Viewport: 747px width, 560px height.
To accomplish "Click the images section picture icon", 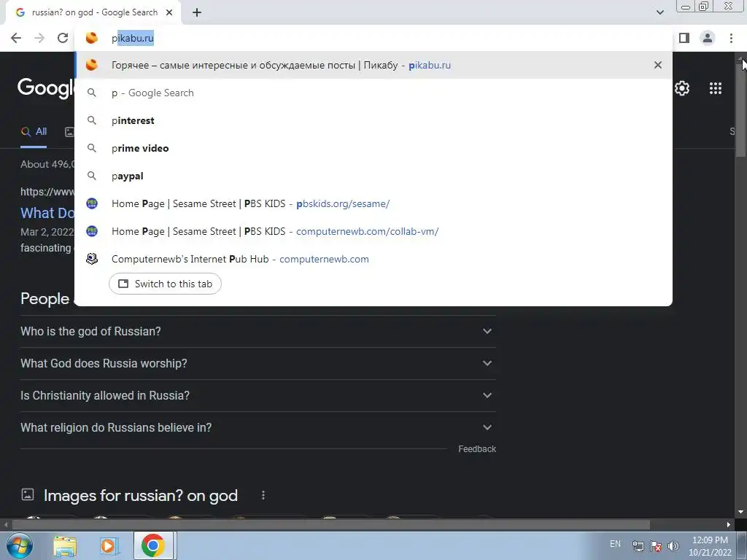I will click(28, 495).
